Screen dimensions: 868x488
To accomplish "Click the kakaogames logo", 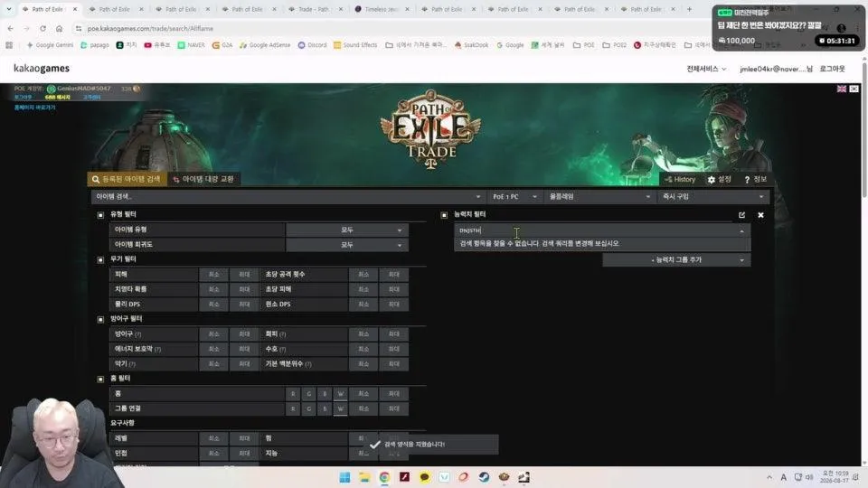I will click(42, 68).
